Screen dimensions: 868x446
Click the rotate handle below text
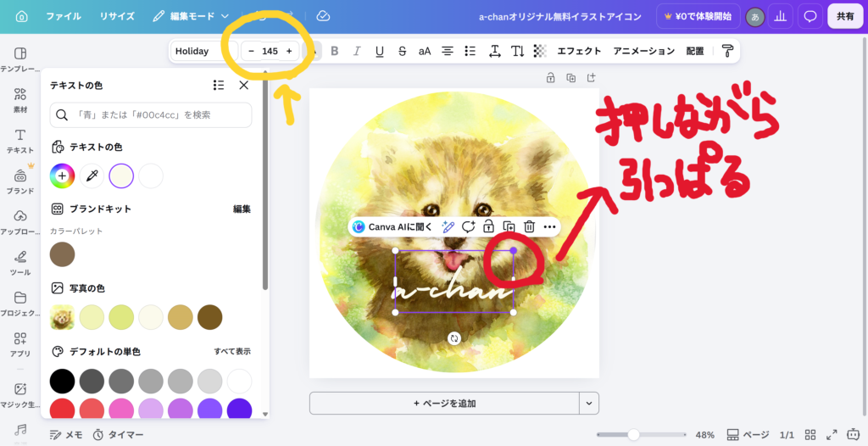(454, 338)
